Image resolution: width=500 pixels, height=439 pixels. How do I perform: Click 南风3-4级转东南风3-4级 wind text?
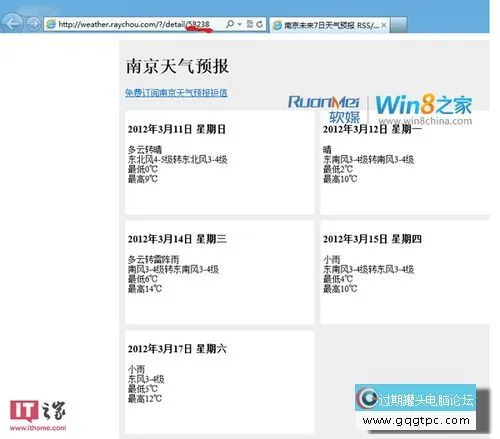173,269
